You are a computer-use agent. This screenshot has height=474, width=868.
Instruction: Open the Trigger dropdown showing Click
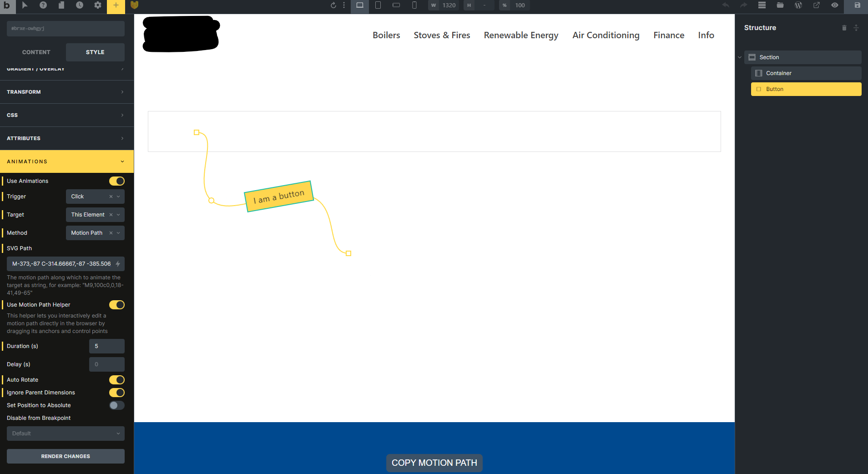click(95, 197)
